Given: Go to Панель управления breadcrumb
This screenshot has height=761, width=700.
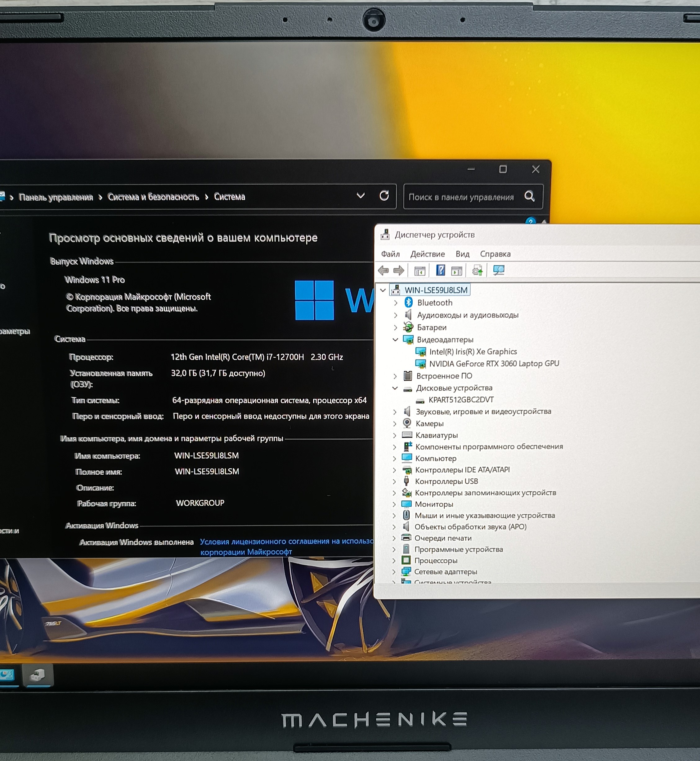Looking at the screenshot, I should (x=56, y=197).
